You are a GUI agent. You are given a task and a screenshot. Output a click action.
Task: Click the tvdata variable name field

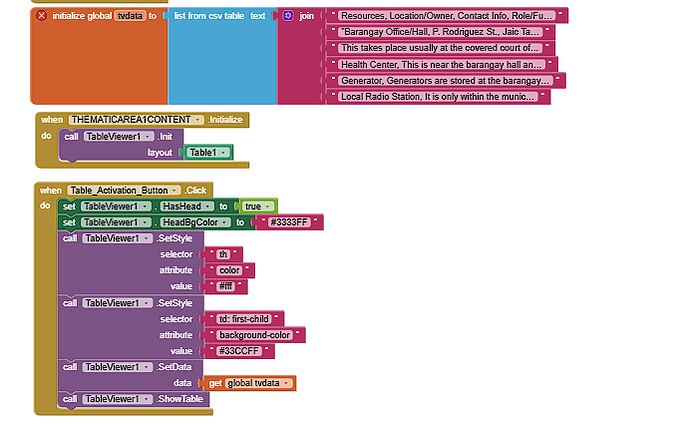(130, 16)
